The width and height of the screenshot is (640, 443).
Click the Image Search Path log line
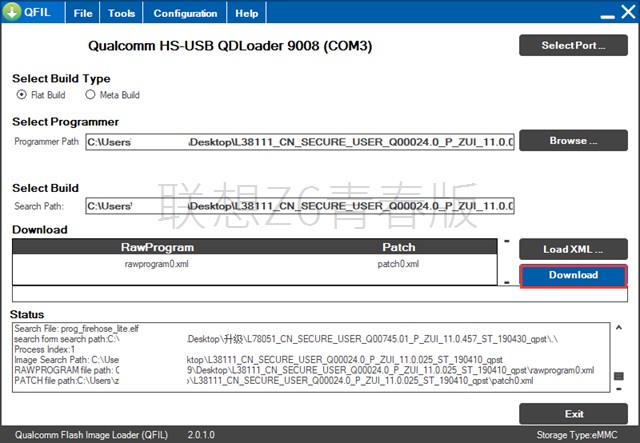(258, 360)
